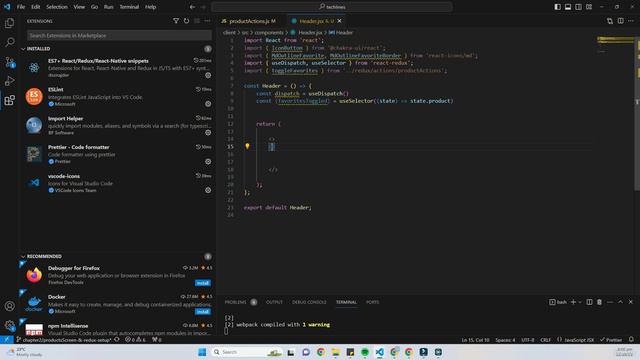Open the Run and Debug view
This screenshot has height=360, width=640.
click(x=9, y=81)
